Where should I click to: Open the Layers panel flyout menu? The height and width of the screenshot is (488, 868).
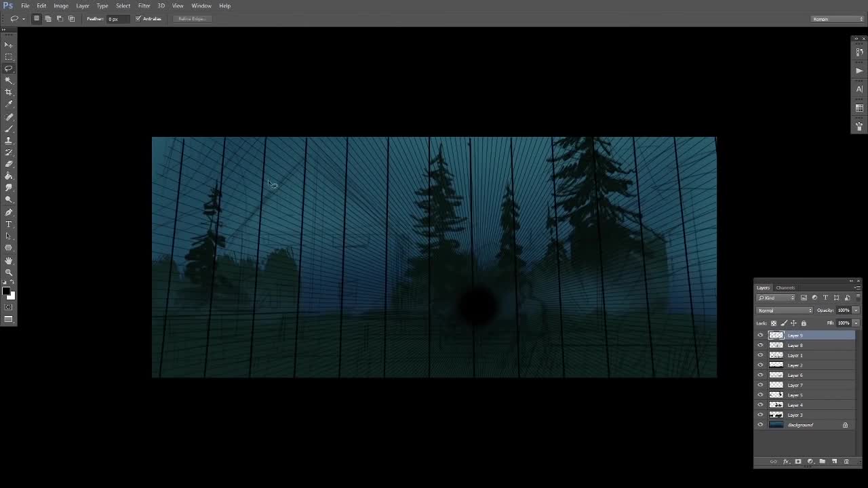[857, 287]
